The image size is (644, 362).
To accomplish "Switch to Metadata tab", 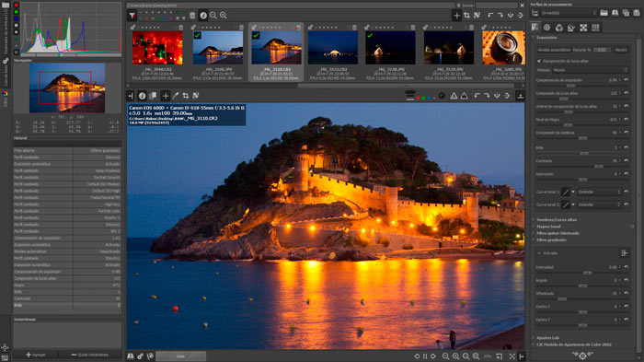I will click(x=595, y=28).
